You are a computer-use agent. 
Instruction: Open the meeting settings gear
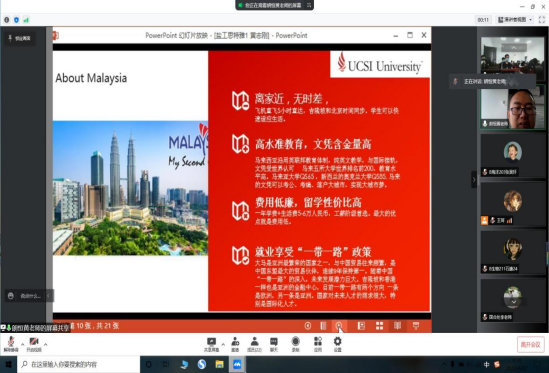coord(338,344)
